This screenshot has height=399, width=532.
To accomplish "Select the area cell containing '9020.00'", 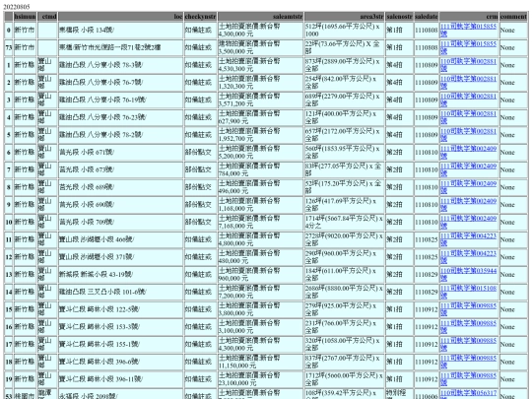I will [x=344, y=239].
